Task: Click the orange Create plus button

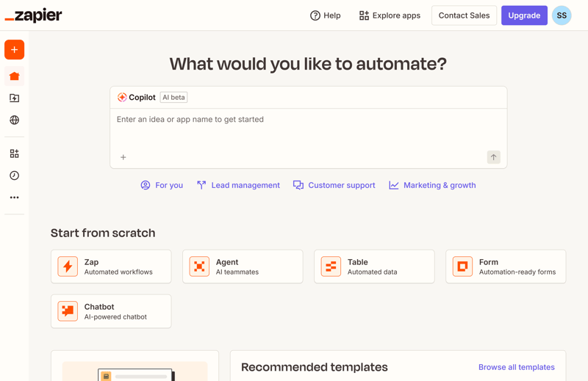Action: [x=14, y=50]
